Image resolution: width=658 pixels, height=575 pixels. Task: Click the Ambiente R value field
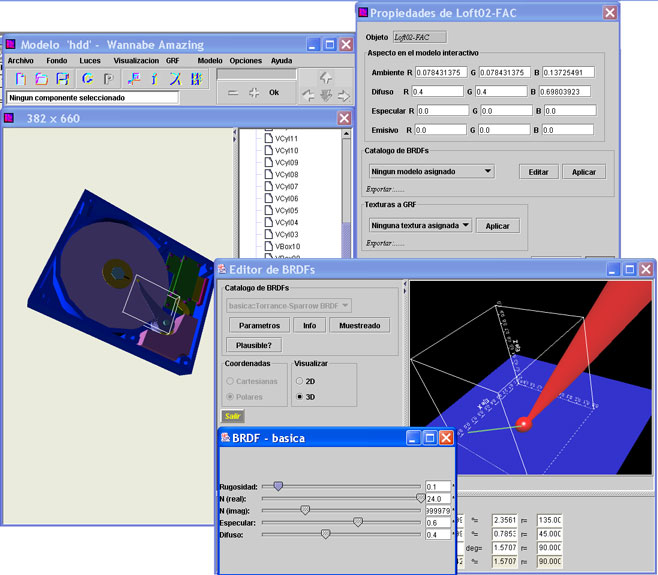pyautogui.click(x=441, y=72)
